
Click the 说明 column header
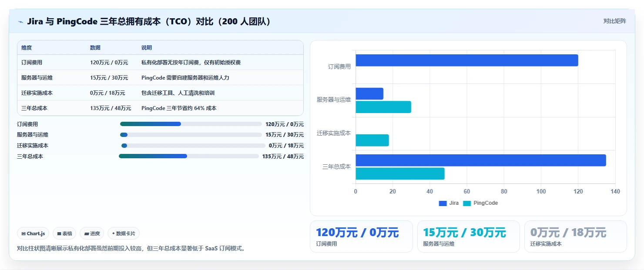(x=147, y=48)
